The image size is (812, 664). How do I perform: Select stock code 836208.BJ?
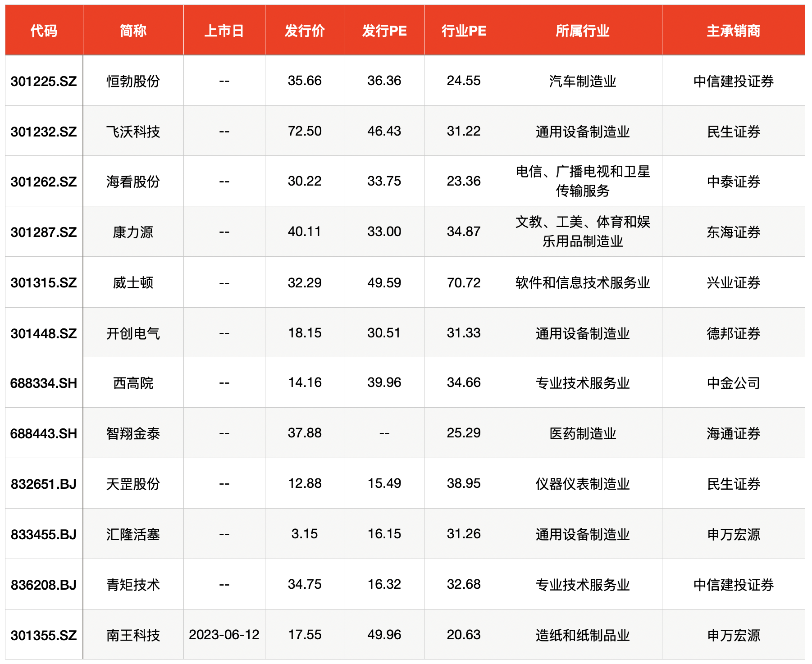tap(44, 585)
